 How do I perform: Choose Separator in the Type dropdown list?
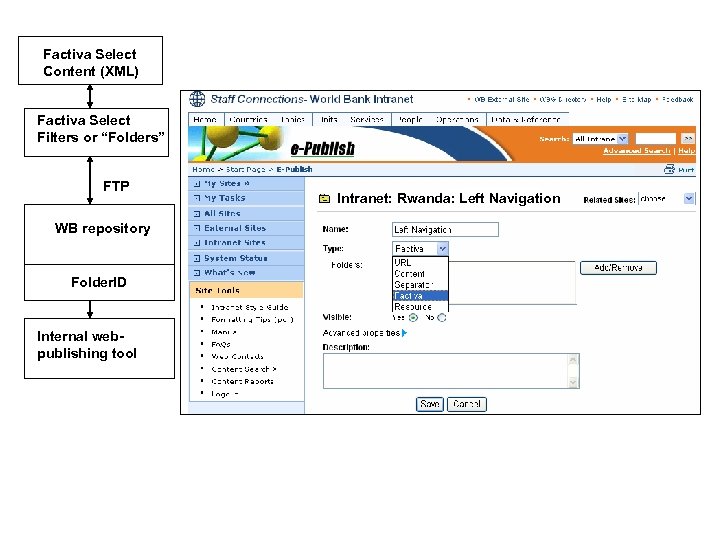pos(420,285)
